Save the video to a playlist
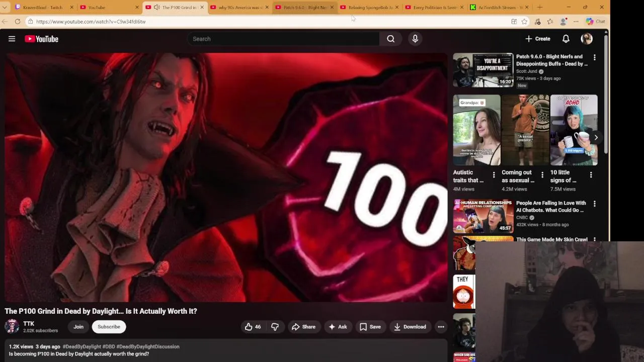 [370, 327]
